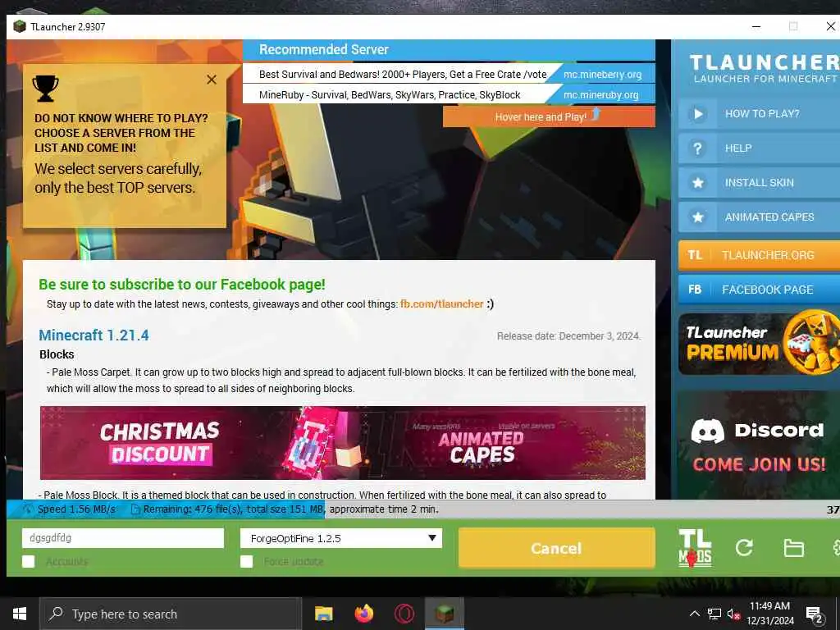840x630 pixels.
Task: Click the Hover here and Play orange bar
Action: coord(549,116)
